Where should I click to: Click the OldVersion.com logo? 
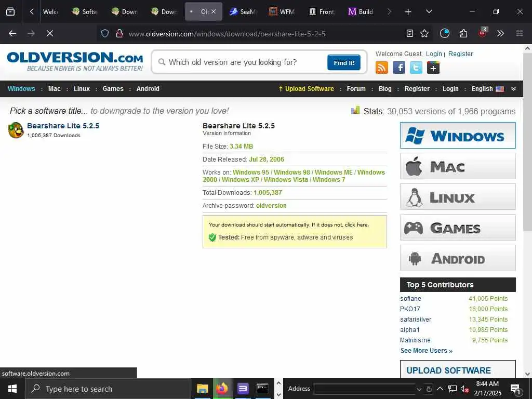click(75, 61)
